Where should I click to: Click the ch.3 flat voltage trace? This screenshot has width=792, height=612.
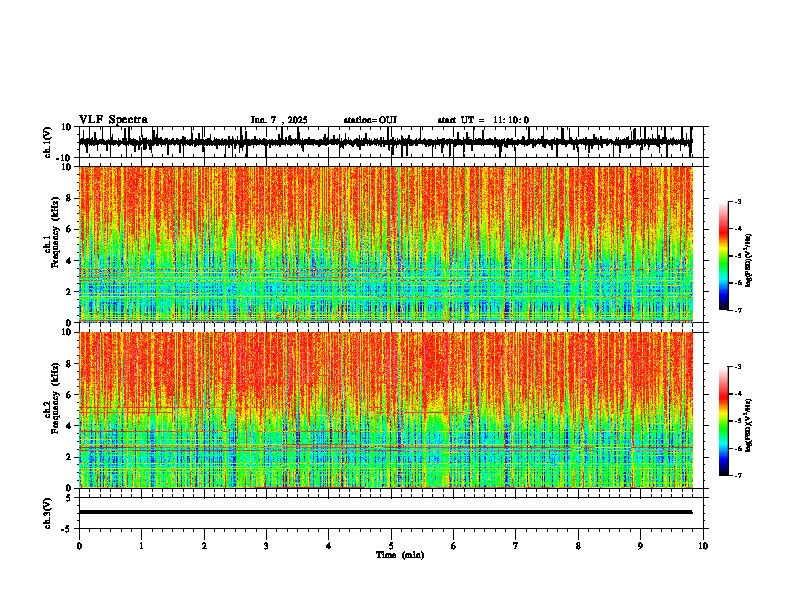click(x=385, y=512)
